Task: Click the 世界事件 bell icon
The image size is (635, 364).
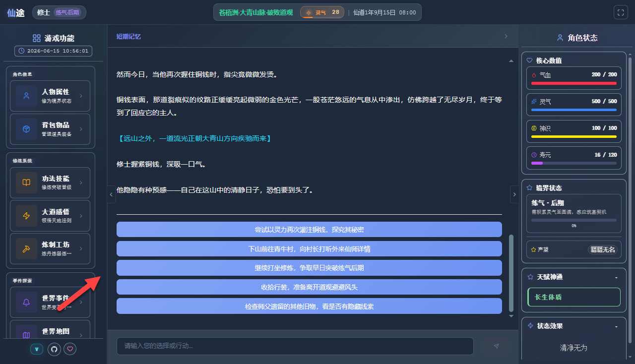Action: 26,302
